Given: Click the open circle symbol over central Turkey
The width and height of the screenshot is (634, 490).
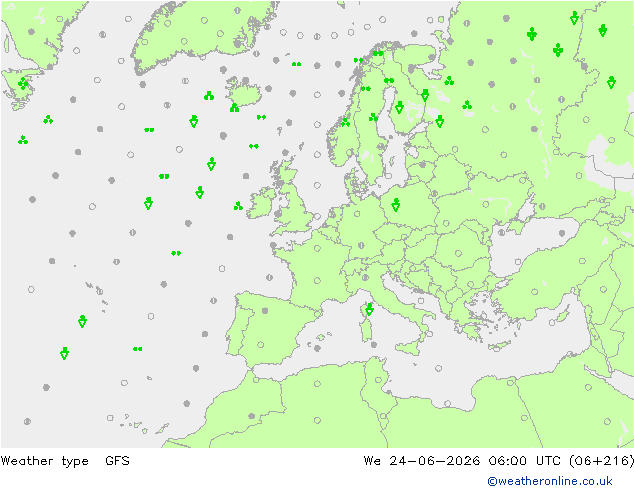Looking at the screenshot, I should click(x=535, y=291).
